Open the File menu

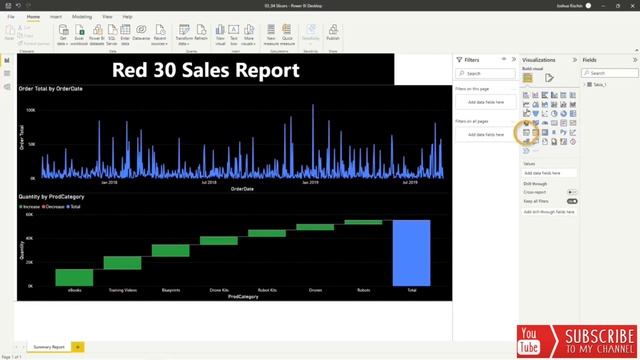11,17
